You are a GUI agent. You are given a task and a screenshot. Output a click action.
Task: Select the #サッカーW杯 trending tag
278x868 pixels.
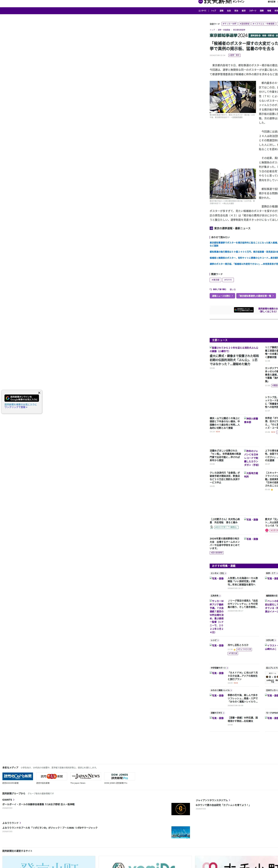pyautogui.click(x=229, y=24)
